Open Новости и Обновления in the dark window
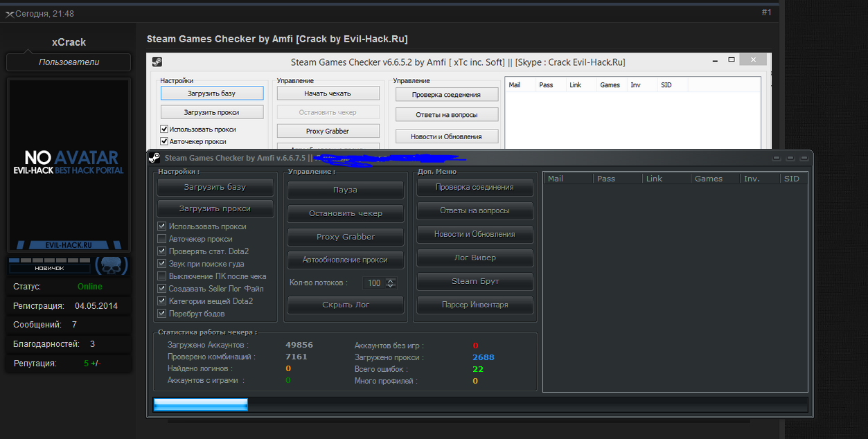 coord(475,234)
